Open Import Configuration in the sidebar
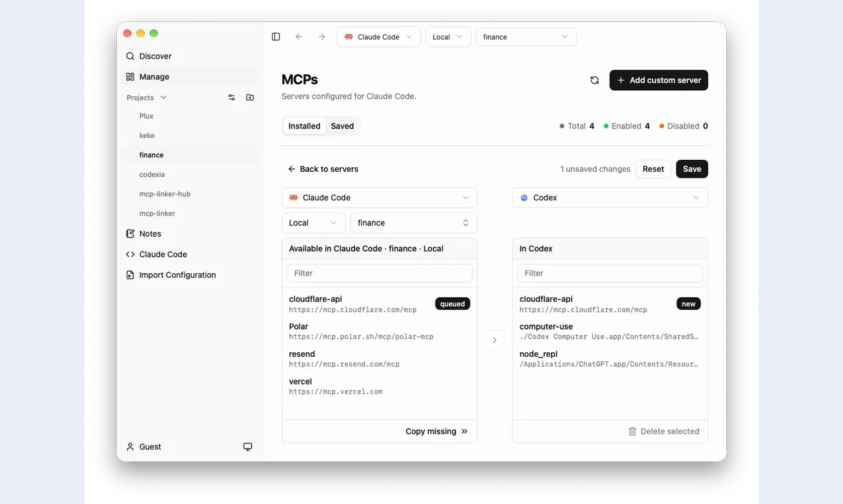 [x=190, y=275]
